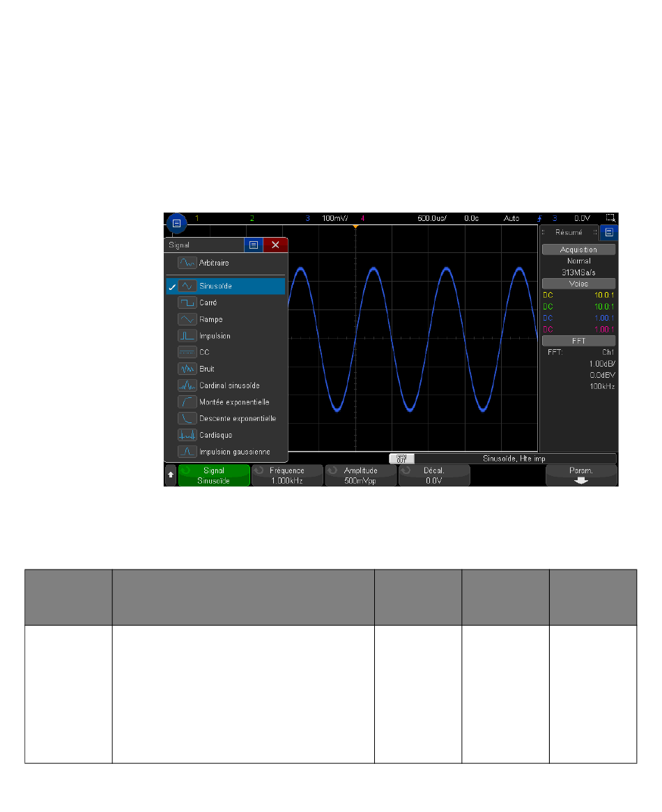Select the Cardiaque waveform icon
The image size is (662, 812).
187,435
